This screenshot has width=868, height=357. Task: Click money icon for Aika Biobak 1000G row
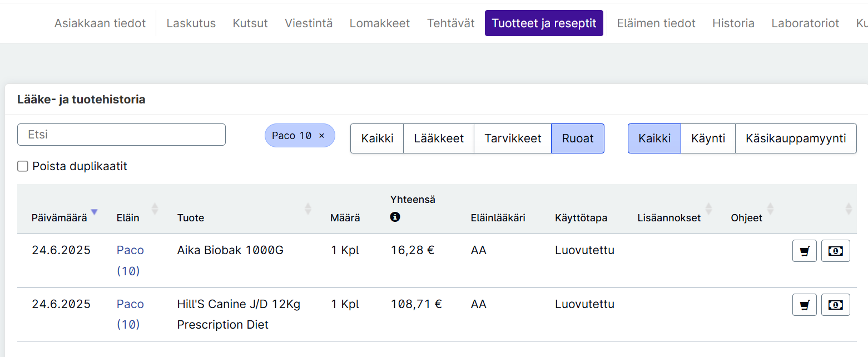835,251
